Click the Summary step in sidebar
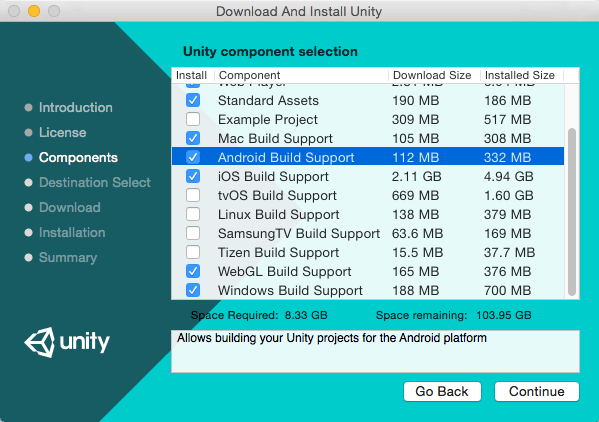The width and height of the screenshot is (599, 422). pyautogui.click(x=68, y=258)
